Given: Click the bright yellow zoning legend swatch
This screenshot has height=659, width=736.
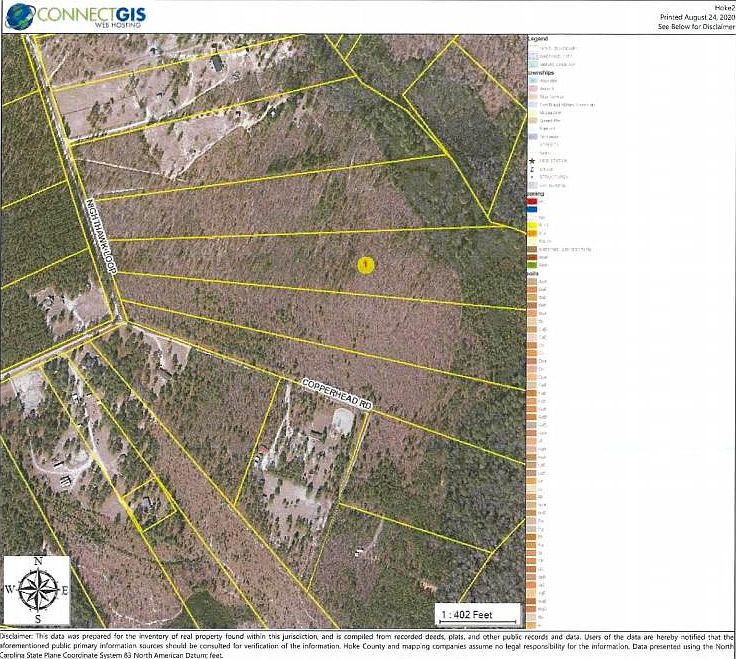Looking at the screenshot, I should pos(532,225).
